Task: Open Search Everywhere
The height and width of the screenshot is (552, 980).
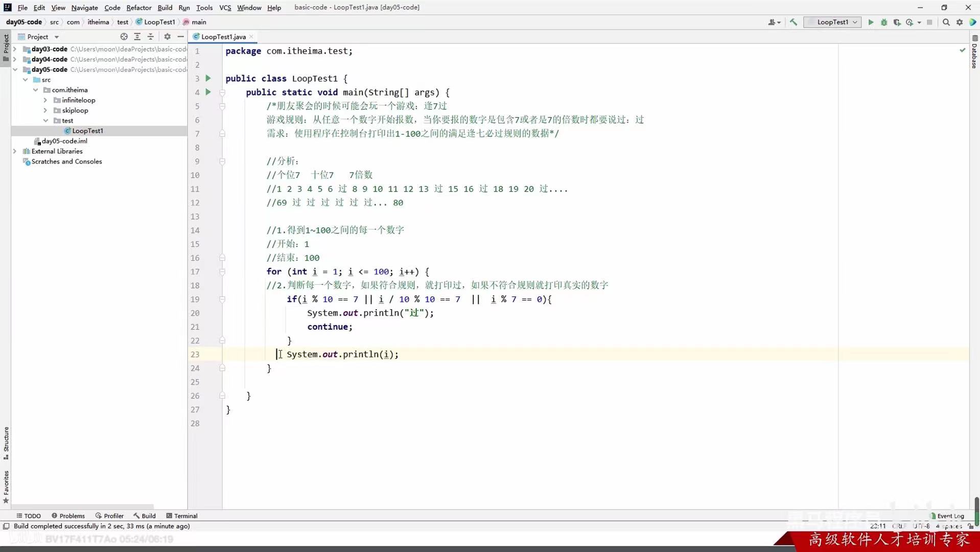Action: 946,22
